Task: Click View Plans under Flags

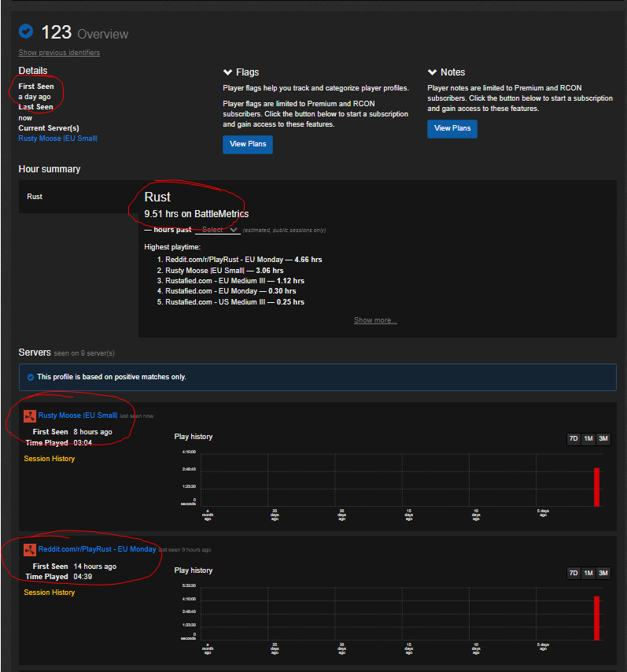Action: pyautogui.click(x=248, y=145)
